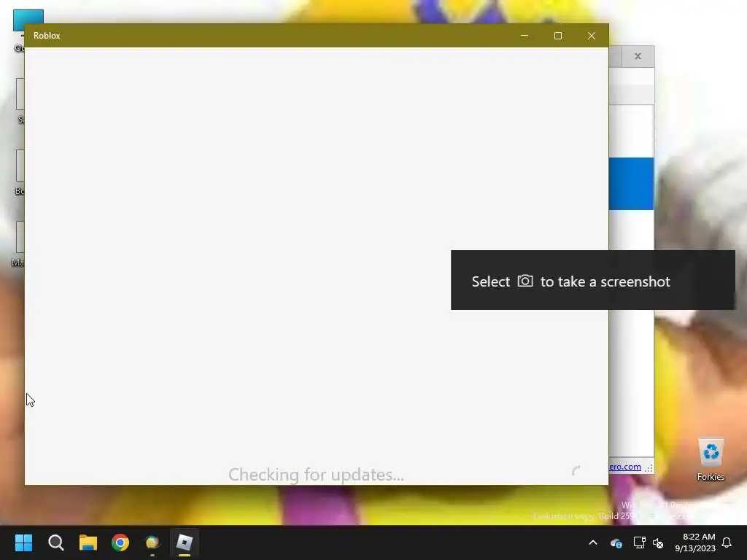The height and width of the screenshot is (560, 747).
Task: Maximize the Roblox window
Action: (x=558, y=36)
